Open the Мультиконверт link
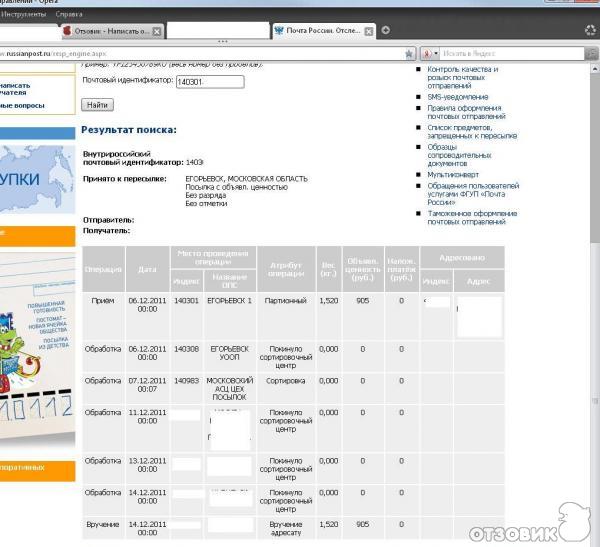Image resolution: width=600 pixels, height=547 pixels. point(452,174)
